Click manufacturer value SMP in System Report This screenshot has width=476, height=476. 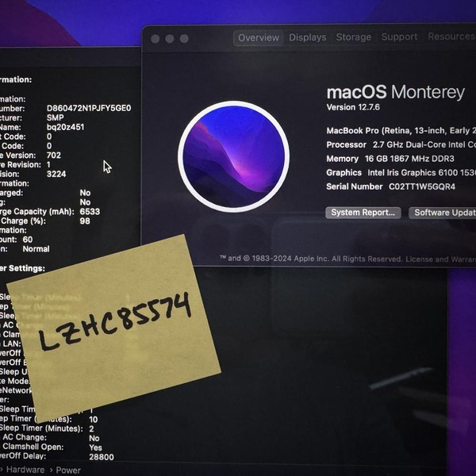[x=56, y=117]
